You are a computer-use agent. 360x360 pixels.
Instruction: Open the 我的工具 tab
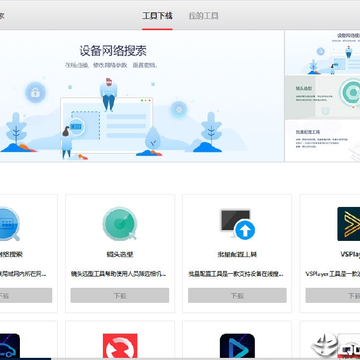203,16
